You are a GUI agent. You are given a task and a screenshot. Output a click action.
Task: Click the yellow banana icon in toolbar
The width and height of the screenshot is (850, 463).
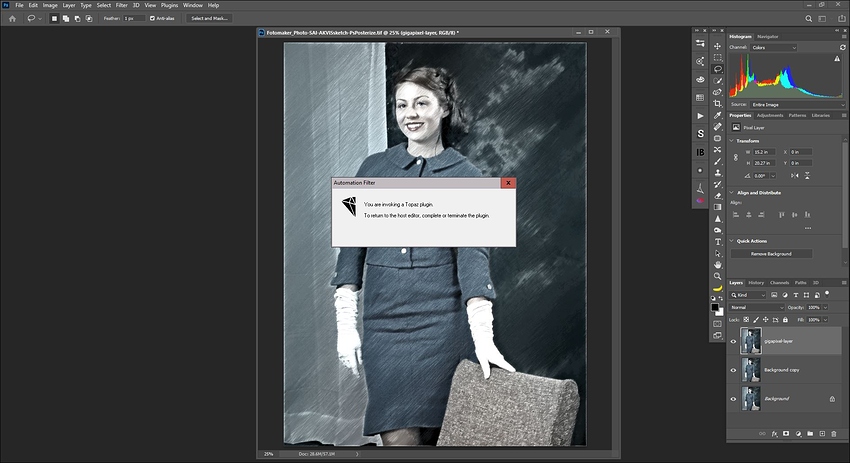click(718, 288)
